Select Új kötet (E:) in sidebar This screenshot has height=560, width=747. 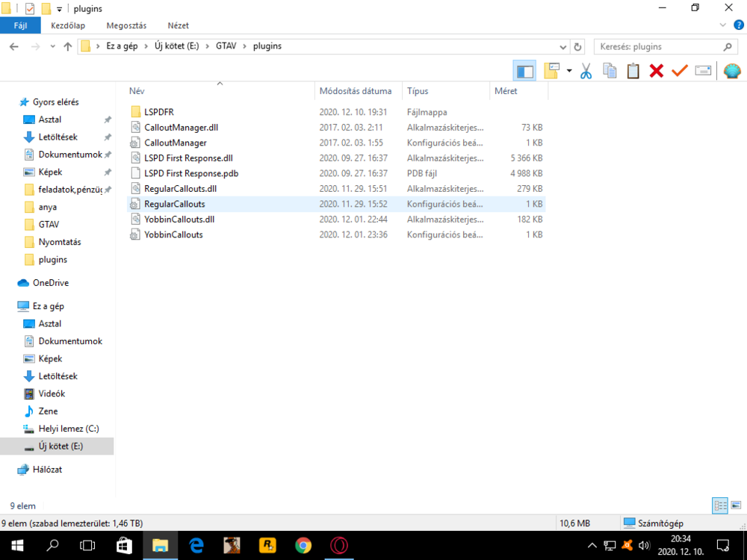point(61,447)
